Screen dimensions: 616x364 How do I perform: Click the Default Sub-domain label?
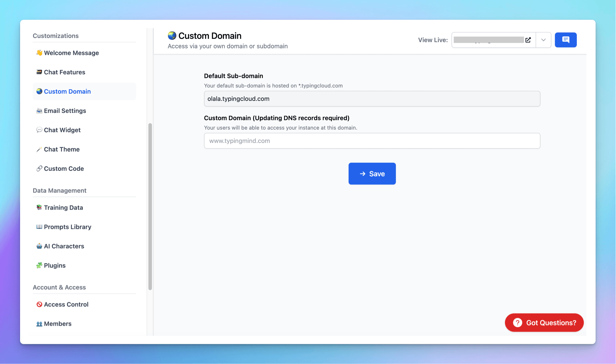(x=234, y=76)
